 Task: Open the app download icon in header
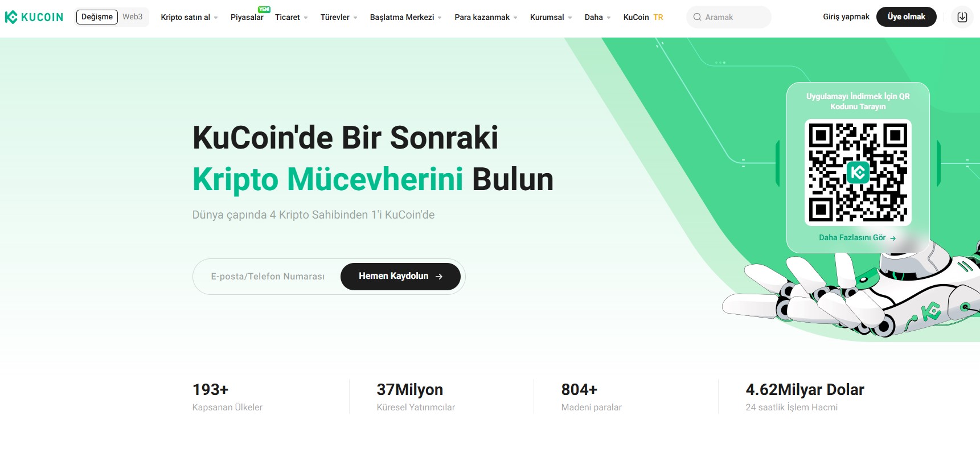pyautogui.click(x=962, y=17)
